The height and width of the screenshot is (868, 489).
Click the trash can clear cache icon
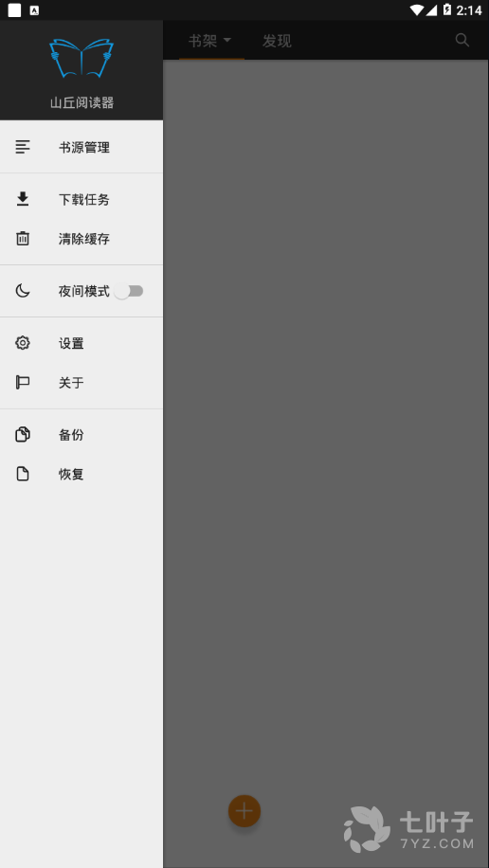23,239
